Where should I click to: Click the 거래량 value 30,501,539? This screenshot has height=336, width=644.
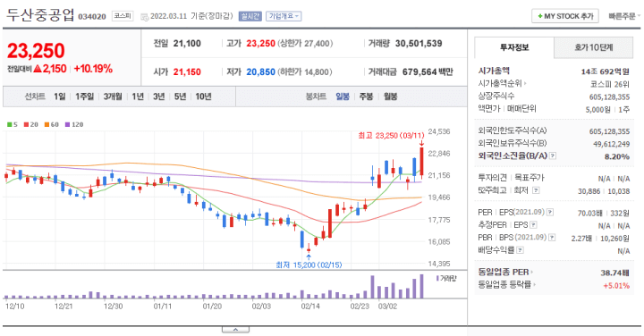(x=419, y=44)
